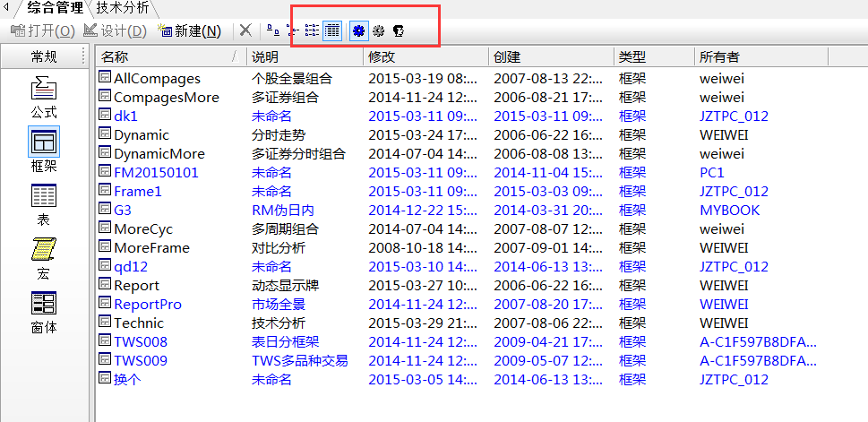Switch to the 综合管理 tab
868x422 pixels.
coord(55,8)
